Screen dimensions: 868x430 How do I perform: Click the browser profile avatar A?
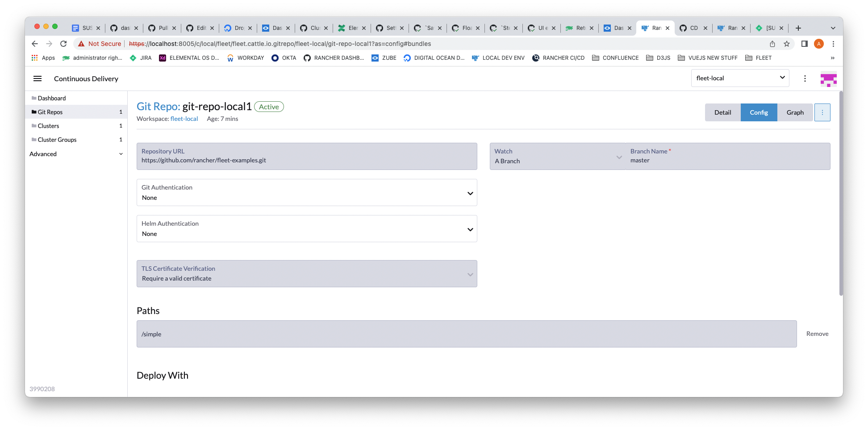click(819, 44)
